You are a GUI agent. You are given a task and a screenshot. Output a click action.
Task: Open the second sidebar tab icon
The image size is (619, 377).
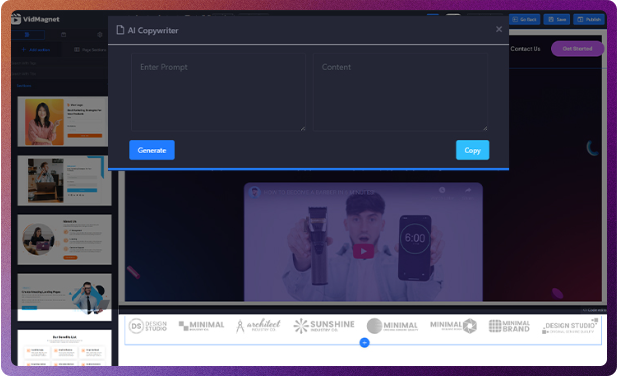(64, 35)
